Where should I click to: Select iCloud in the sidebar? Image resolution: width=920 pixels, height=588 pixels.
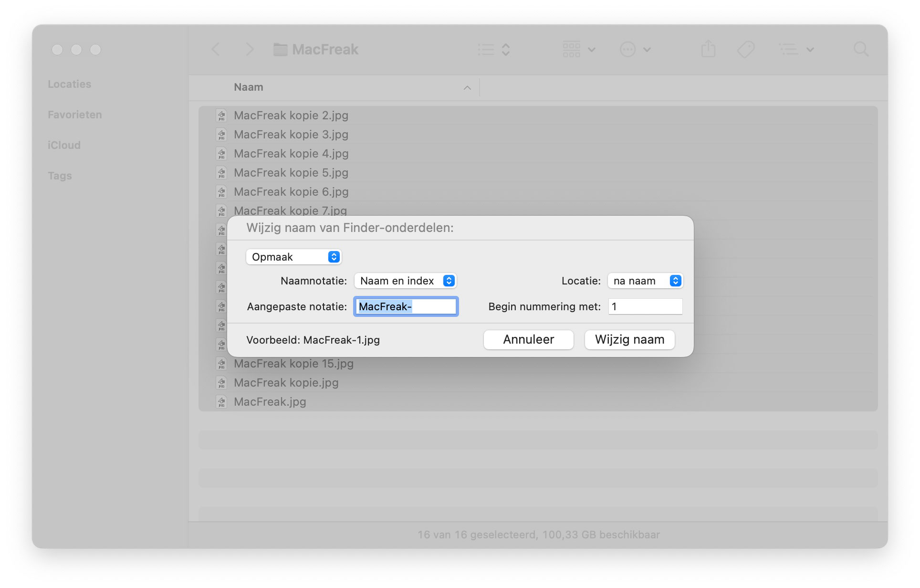tap(64, 145)
